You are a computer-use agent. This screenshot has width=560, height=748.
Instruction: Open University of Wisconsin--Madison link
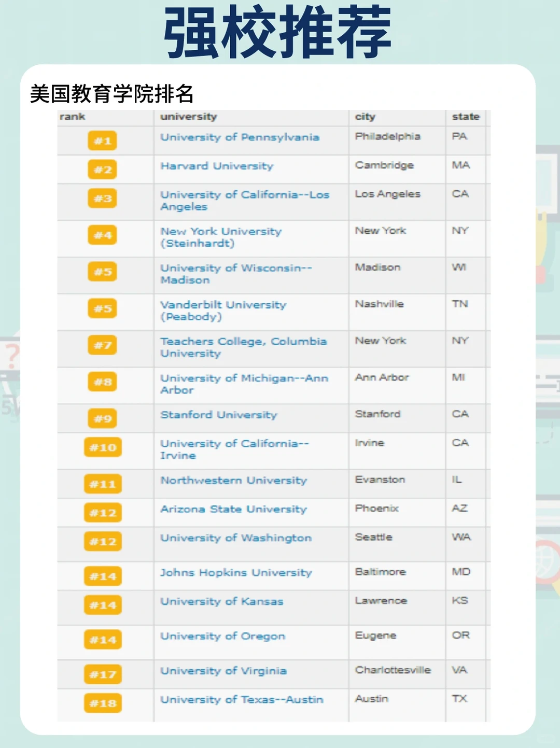[x=236, y=274]
